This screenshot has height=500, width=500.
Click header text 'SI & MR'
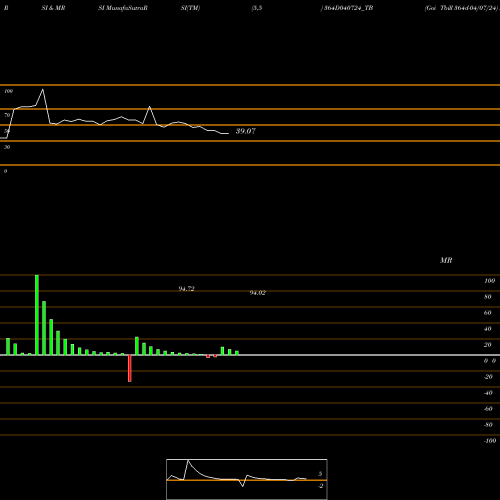pos(53,8)
